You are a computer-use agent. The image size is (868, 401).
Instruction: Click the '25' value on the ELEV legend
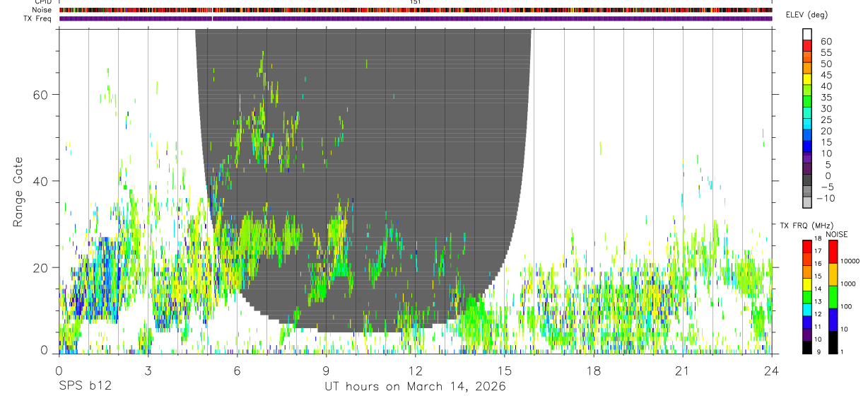[x=826, y=120]
